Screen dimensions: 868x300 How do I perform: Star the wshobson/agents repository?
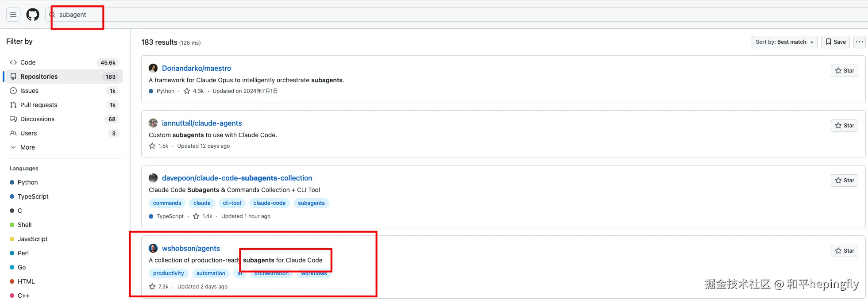(844, 251)
